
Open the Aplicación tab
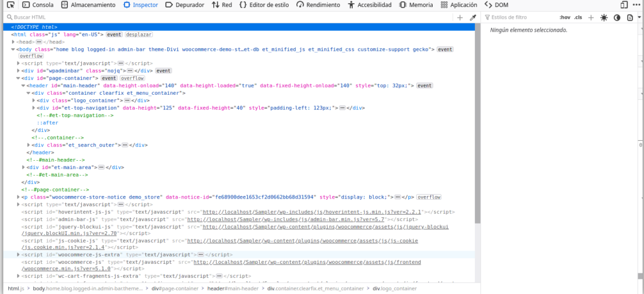(458, 5)
